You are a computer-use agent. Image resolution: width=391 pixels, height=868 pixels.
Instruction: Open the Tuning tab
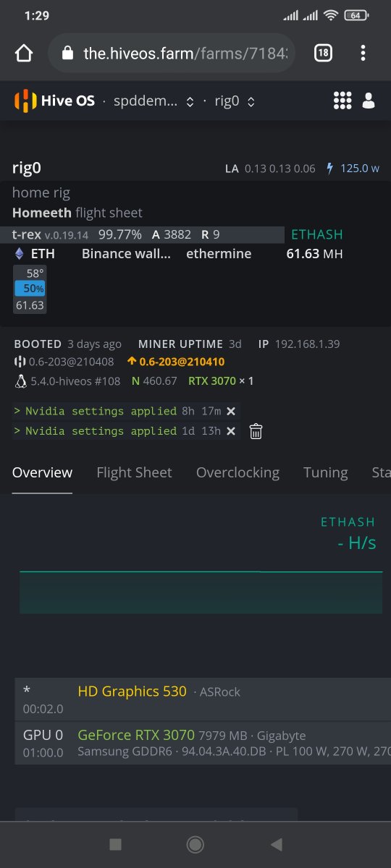click(325, 473)
